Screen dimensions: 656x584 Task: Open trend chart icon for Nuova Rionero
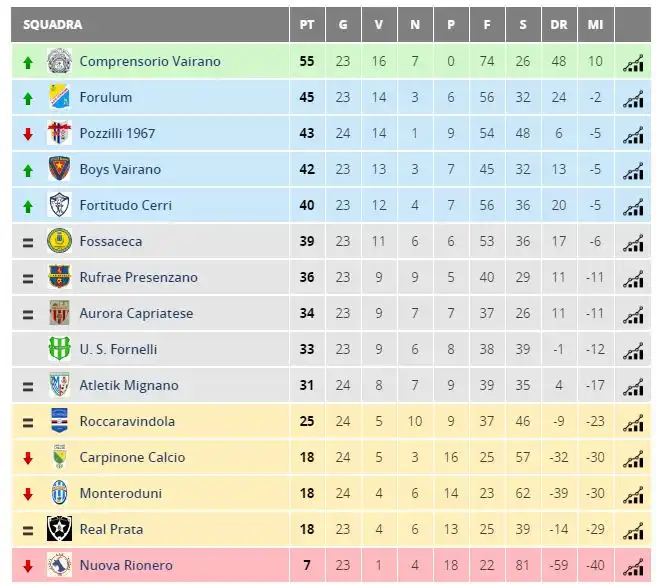tap(633, 567)
